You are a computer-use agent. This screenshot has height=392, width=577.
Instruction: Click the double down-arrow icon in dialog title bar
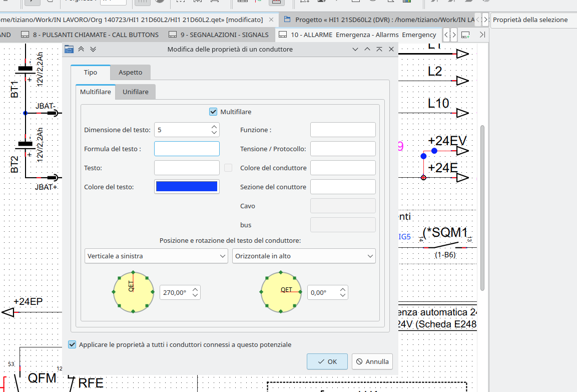93,49
